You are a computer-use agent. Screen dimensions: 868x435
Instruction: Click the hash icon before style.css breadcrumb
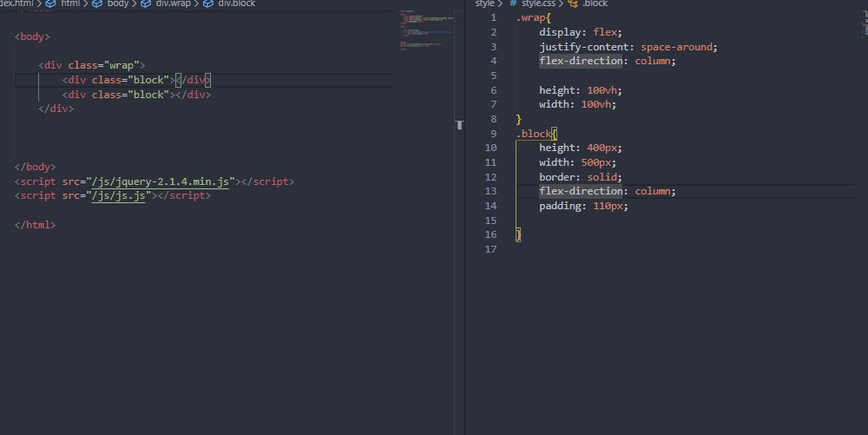[513, 3]
